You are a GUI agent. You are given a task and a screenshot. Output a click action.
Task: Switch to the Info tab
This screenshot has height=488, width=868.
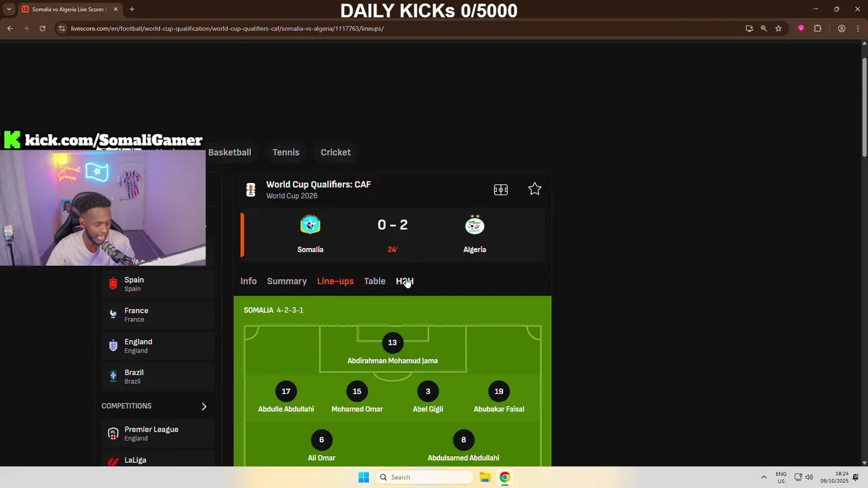tap(248, 281)
